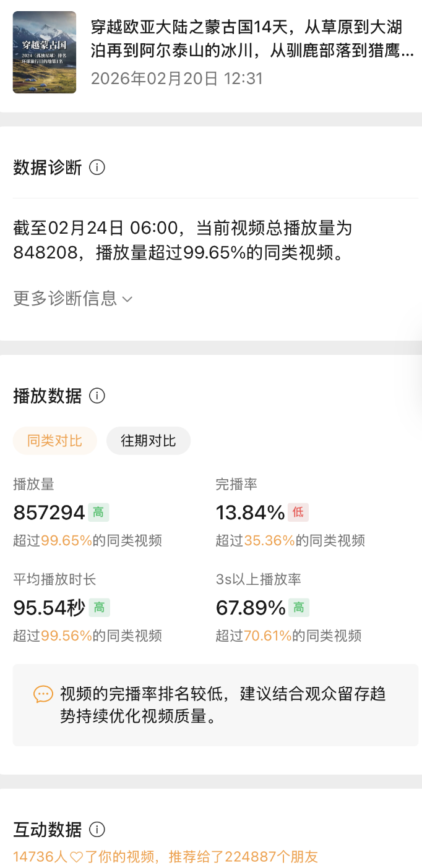Switch to the 往期对比 tab
The height and width of the screenshot is (868, 422).
(148, 440)
